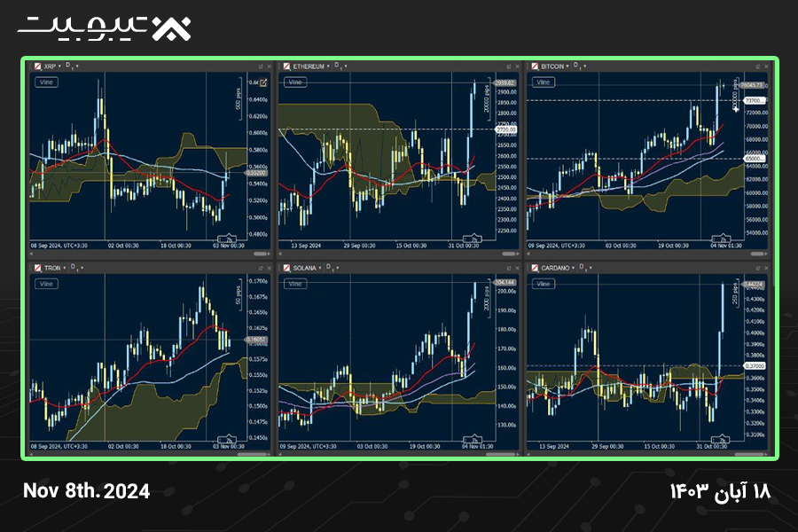Click the 2720.00 line label on ETHEREUM chart
The height and width of the screenshot is (532, 798).
click(506, 129)
